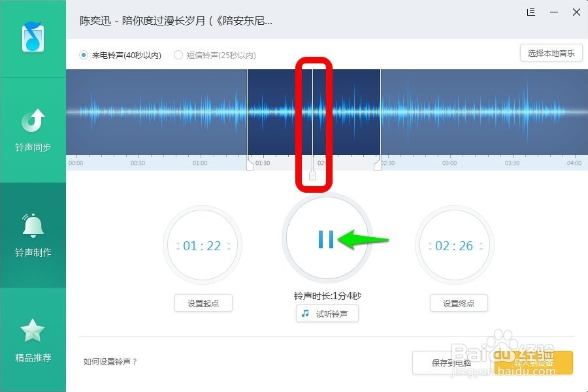
Task: Switch to 短信铃声 message mode
Action: pyautogui.click(x=178, y=56)
